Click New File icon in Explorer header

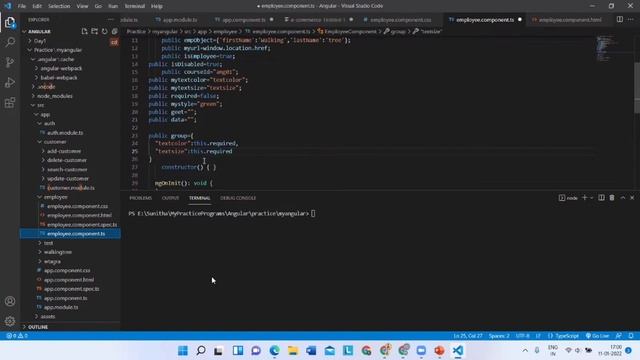pos(84,31)
